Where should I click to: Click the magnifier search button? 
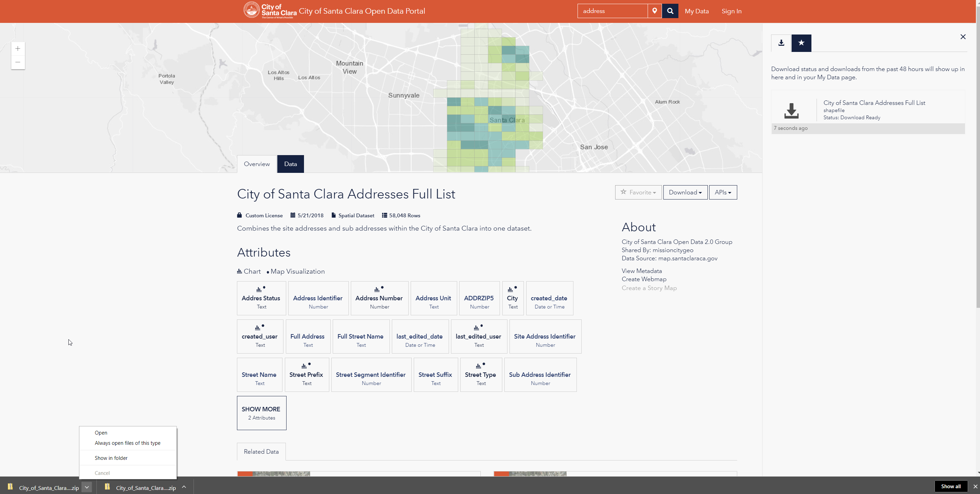coord(670,11)
